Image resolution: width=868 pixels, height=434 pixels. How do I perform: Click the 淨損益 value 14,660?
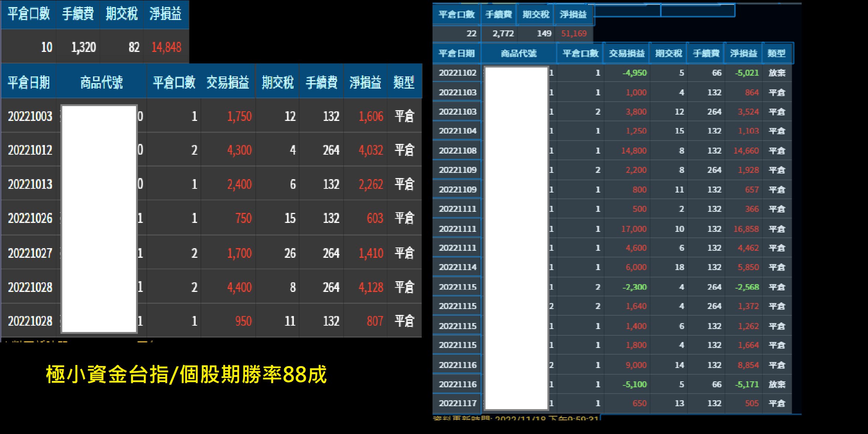pos(746,151)
